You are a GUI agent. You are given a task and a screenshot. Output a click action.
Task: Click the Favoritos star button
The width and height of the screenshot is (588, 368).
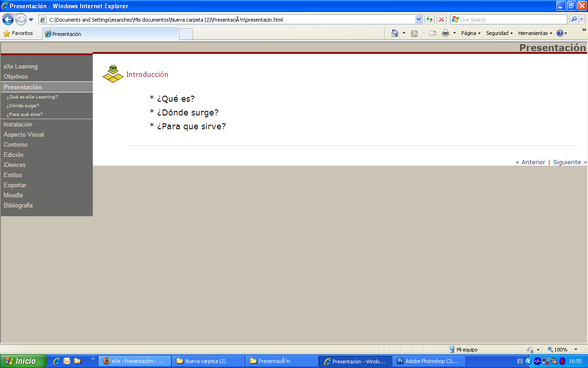(18, 33)
